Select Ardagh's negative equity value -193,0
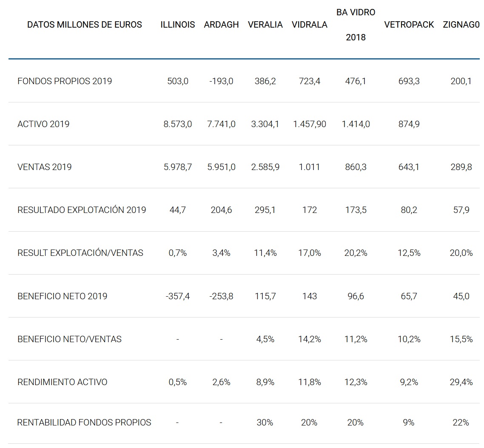Screen dimensions: 484x448 (221, 81)
